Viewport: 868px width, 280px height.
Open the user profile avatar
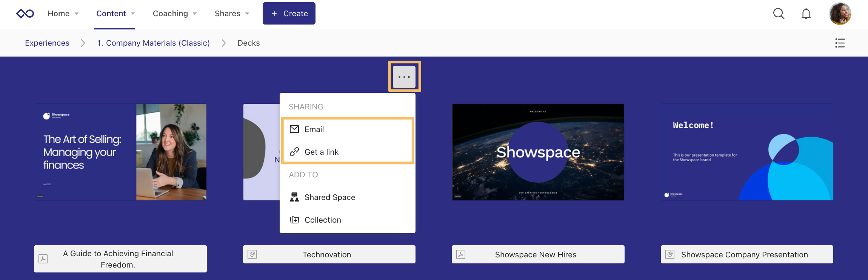click(840, 14)
